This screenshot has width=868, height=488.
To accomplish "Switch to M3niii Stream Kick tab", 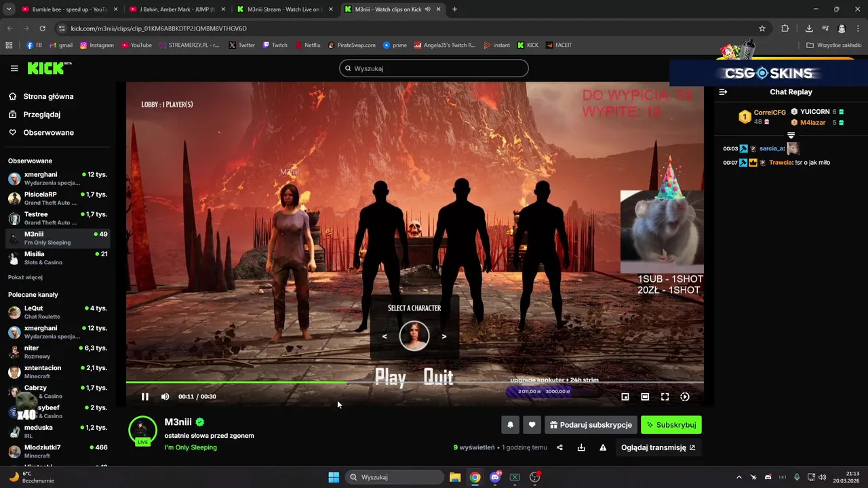I will (283, 9).
